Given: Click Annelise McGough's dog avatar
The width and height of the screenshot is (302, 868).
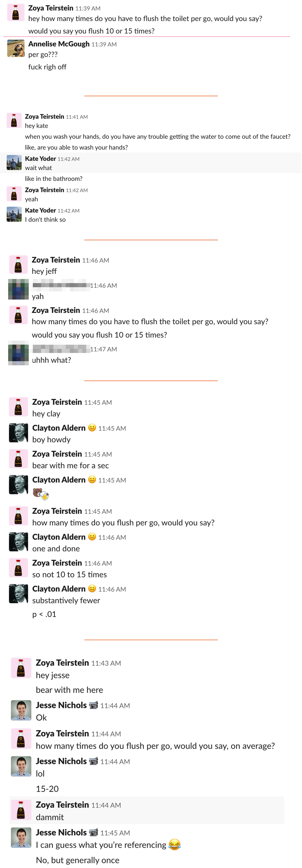Looking at the screenshot, I should click(x=16, y=48).
